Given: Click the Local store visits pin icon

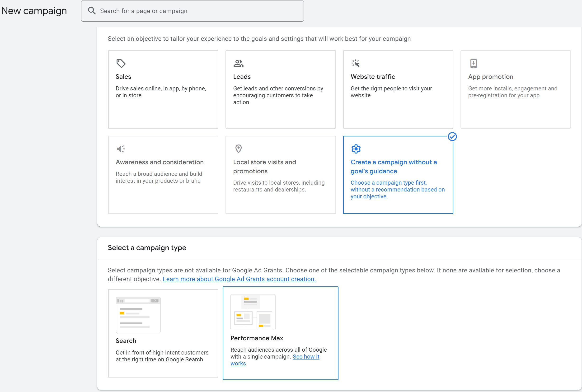Looking at the screenshot, I should click(238, 149).
